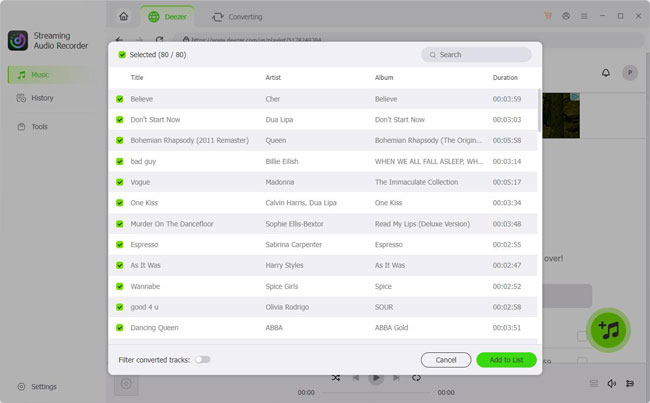Image resolution: width=650 pixels, height=403 pixels.
Task: Open the playlist queue icon
Action: point(630,384)
